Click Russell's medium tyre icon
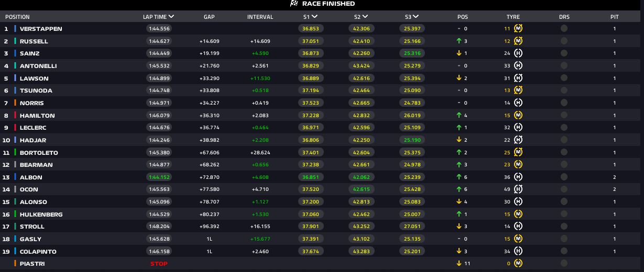Image resolution: width=644 pixels, height=272 pixels. [x=518, y=41]
